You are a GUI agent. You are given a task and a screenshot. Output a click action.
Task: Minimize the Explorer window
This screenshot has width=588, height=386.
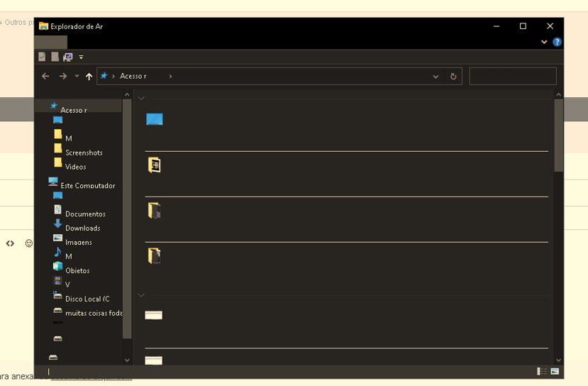click(x=497, y=26)
